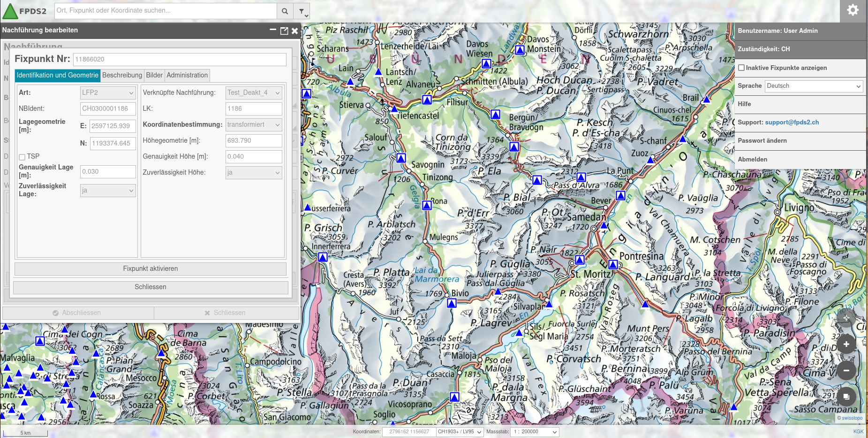Open the settings gear menu
868x438 pixels.
pos(853,10)
